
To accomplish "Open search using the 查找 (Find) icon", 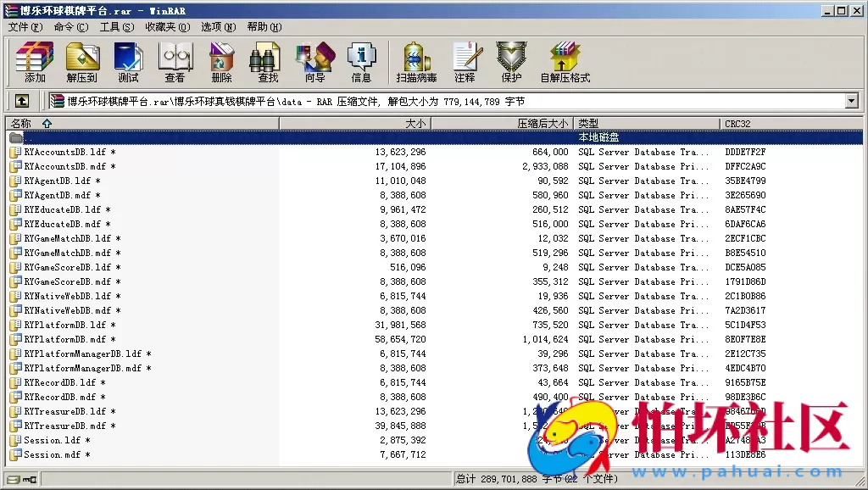I will click(x=264, y=61).
